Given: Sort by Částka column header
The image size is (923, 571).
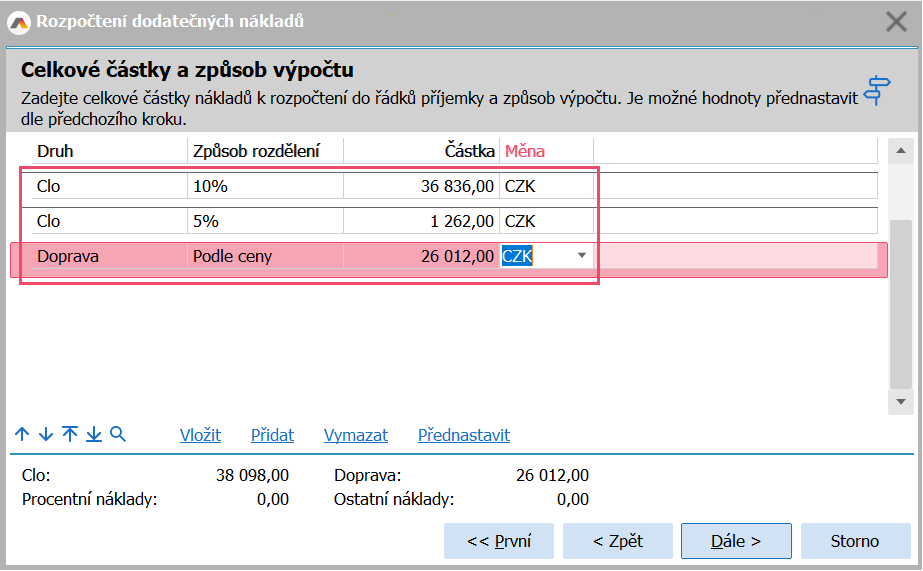Looking at the screenshot, I should tap(421, 151).
